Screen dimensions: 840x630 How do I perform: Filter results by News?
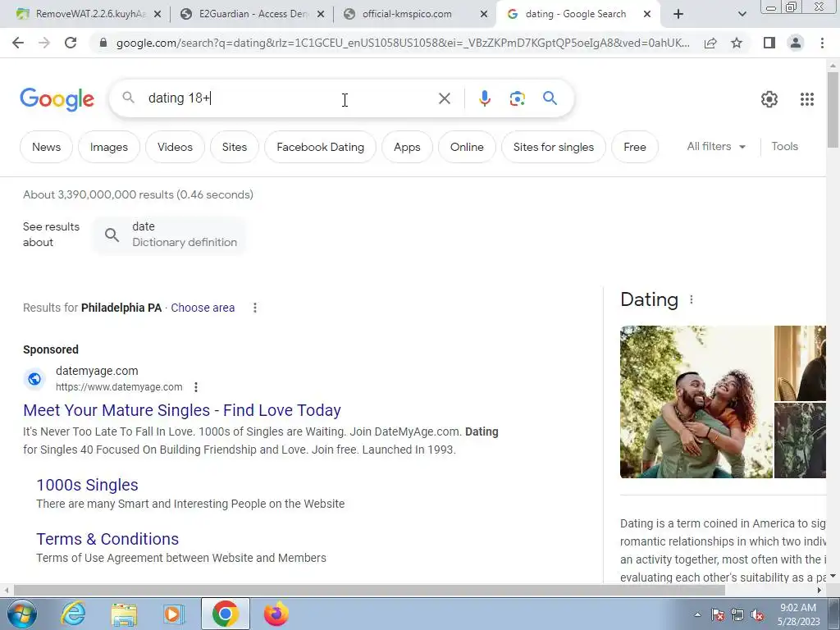tap(46, 147)
